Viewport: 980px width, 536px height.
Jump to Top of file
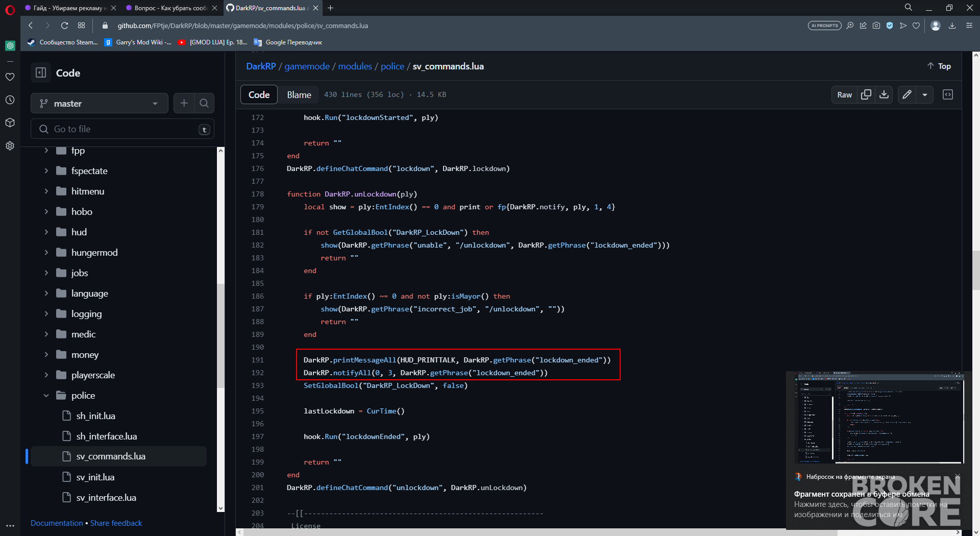point(939,66)
